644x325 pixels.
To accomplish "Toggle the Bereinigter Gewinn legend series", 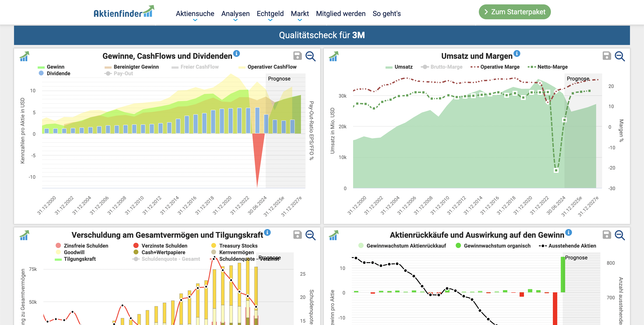I will coord(131,67).
